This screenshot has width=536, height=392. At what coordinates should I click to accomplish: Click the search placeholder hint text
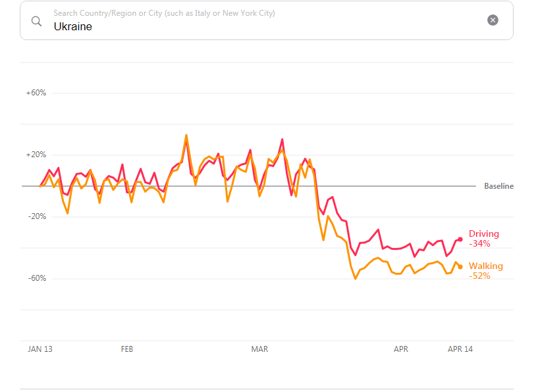165,13
